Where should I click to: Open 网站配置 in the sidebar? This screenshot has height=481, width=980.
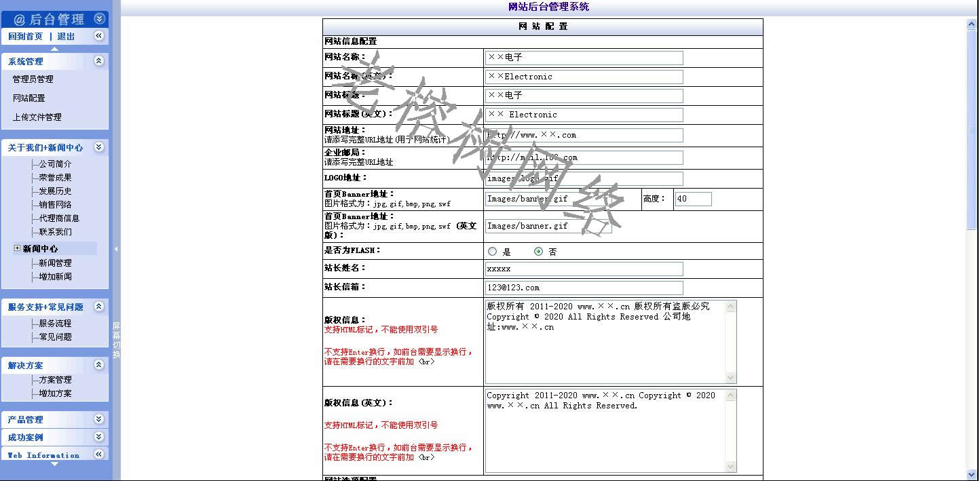tap(29, 98)
